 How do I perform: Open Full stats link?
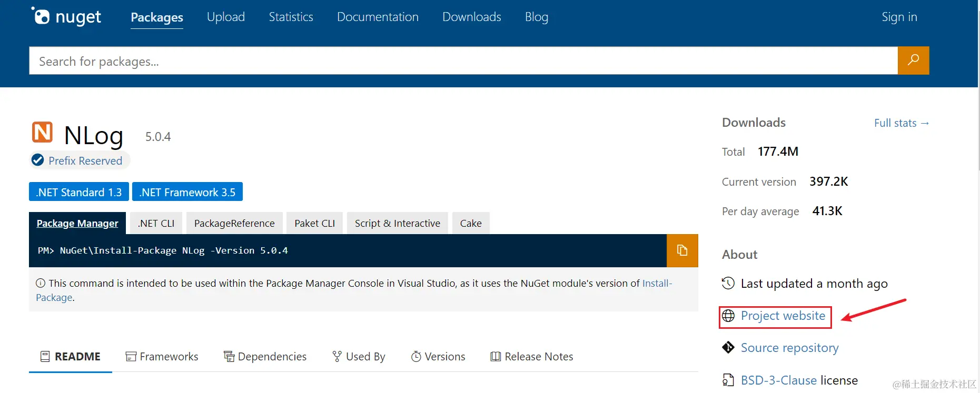[902, 123]
